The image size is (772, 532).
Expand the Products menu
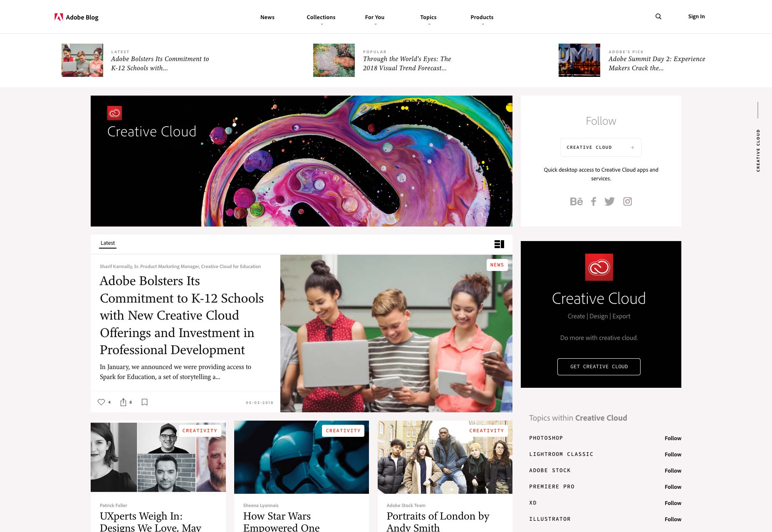[x=482, y=17]
